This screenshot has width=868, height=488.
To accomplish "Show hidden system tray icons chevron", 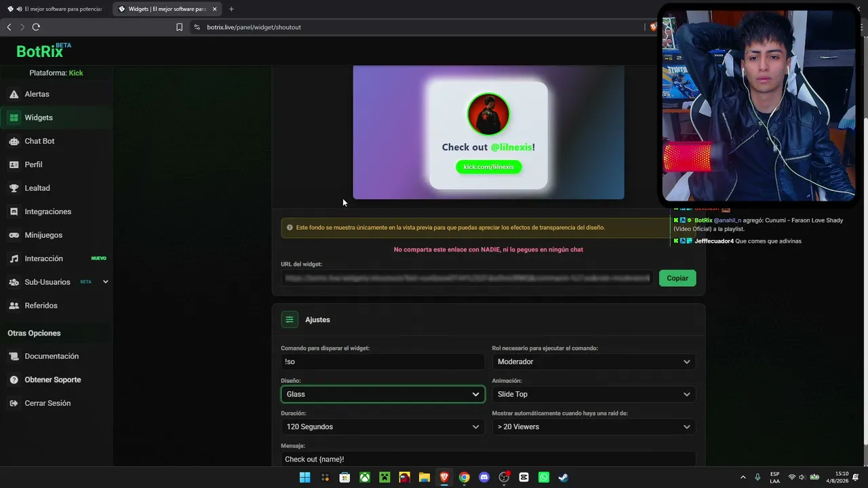I will click(743, 477).
